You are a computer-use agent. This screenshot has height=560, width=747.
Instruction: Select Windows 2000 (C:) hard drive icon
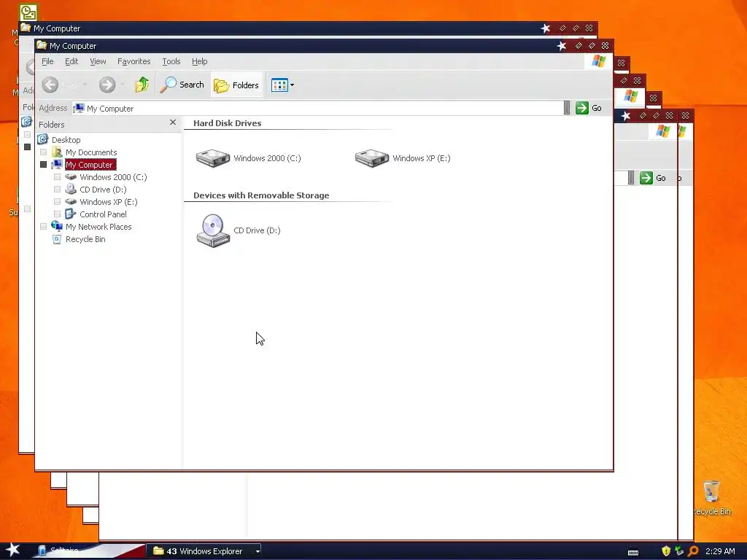[x=213, y=158]
